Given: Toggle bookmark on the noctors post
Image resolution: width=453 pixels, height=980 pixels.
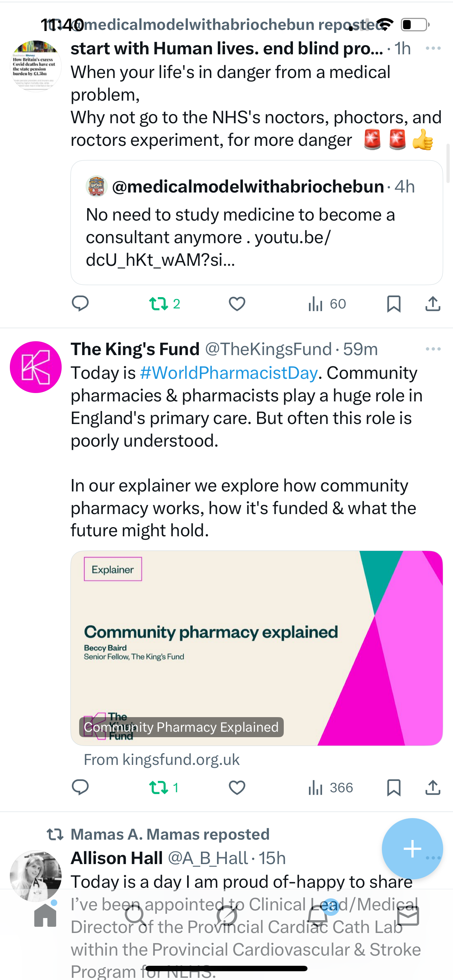Looking at the screenshot, I should coord(394,304).
